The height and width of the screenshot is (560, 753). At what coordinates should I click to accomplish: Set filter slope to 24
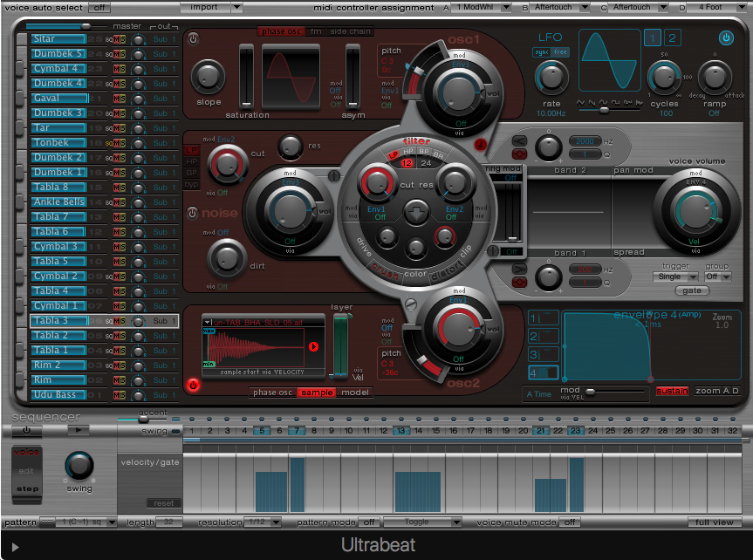point(426,163)
